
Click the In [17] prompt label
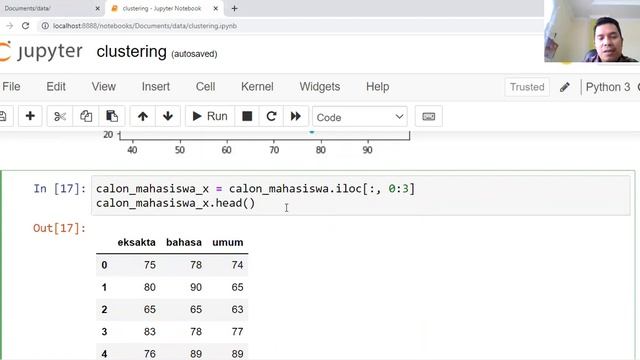tap(60, 189)
